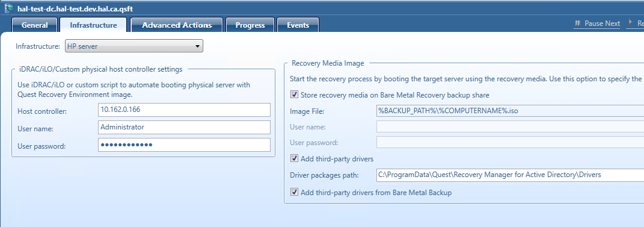This screenshot has width=644, height=227.
Task: Click the hal-test-dc.hal-test.dev.hal.ca.qsft title text
Action: [x=75, y=8]
